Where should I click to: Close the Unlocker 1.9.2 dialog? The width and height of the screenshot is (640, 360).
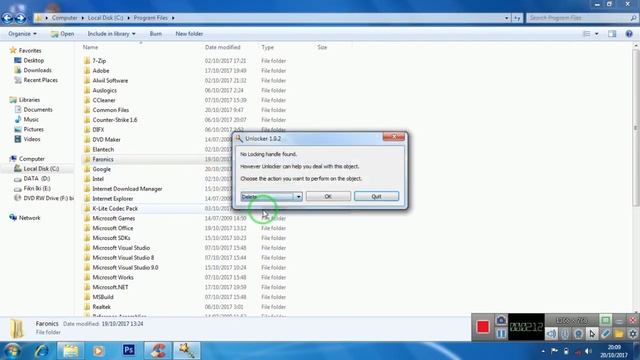click(x=394, y=137)
